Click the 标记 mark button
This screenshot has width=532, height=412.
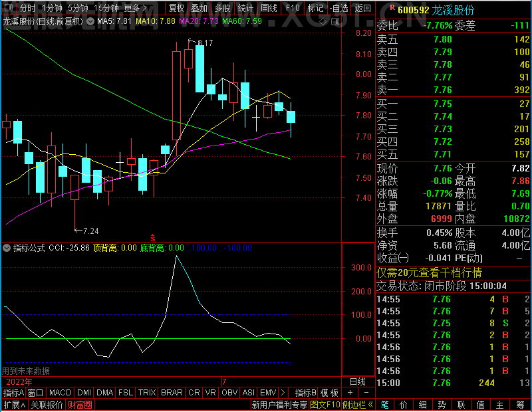315,8
